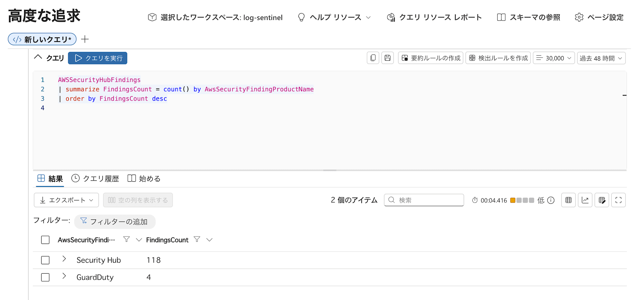
Task: Click the GuardDuty name cell
Action: tap(95, 277)
